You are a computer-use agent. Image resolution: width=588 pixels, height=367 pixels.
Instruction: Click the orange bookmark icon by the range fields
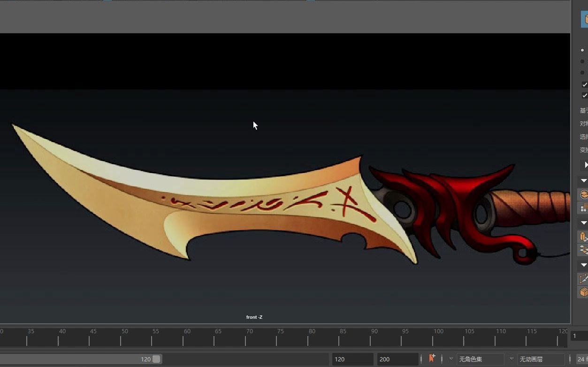pyautogui.click(x=432, y=359)
